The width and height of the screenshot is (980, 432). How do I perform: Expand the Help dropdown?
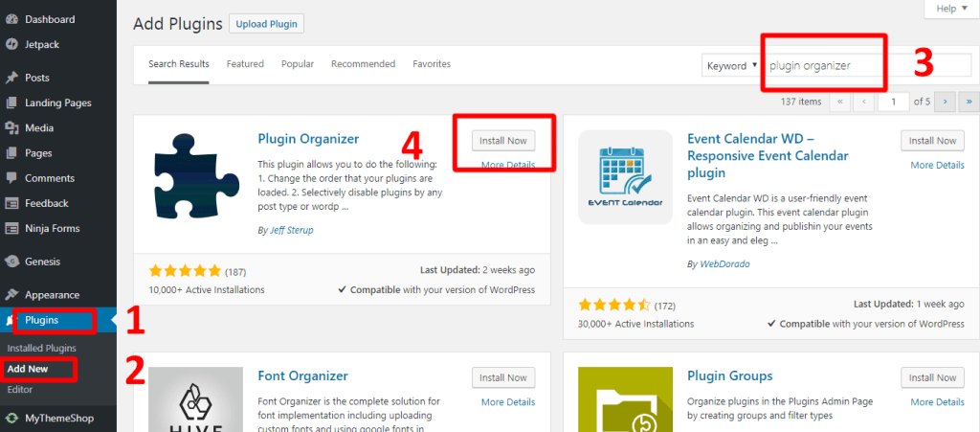(x=951, y=9)
